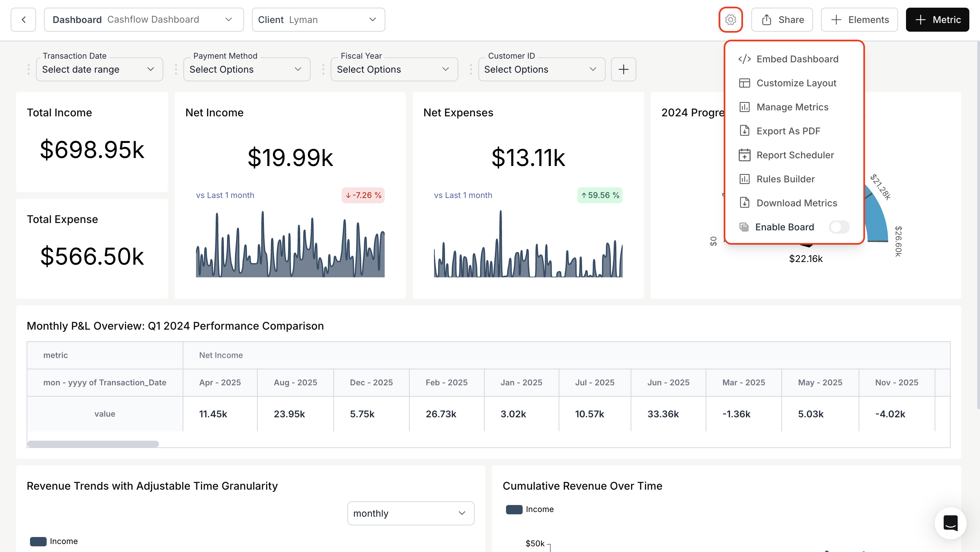The height and width of the screenshot is (552, 980).
Task: Click the settings gear icon
Action: click(x=730, y=19)
